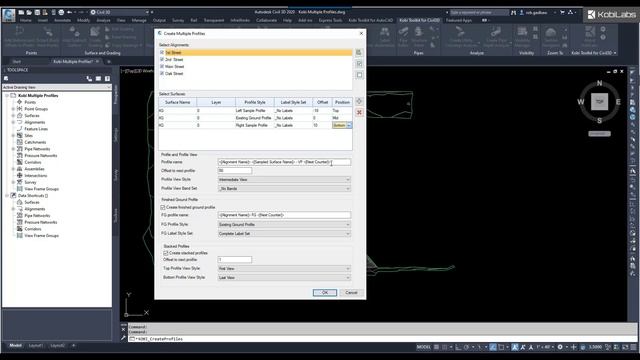Click the Catchments icon in Toolspace tree

(x=19, y=142)
